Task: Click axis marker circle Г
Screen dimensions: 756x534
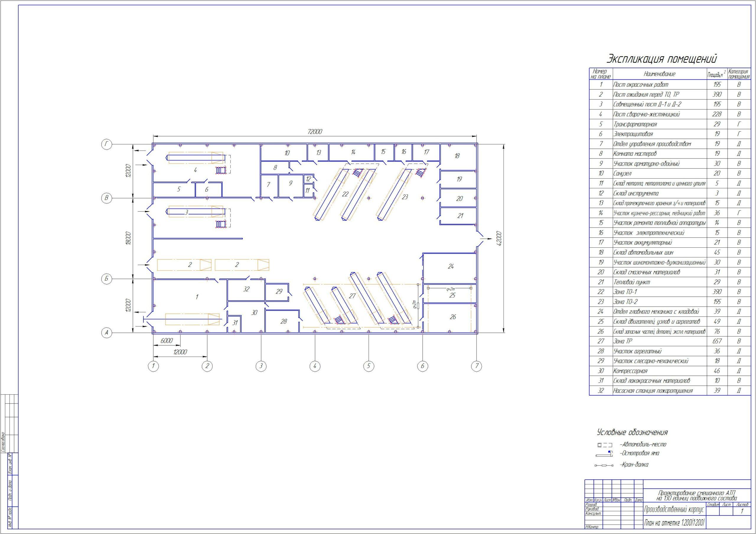Action: 106,144
